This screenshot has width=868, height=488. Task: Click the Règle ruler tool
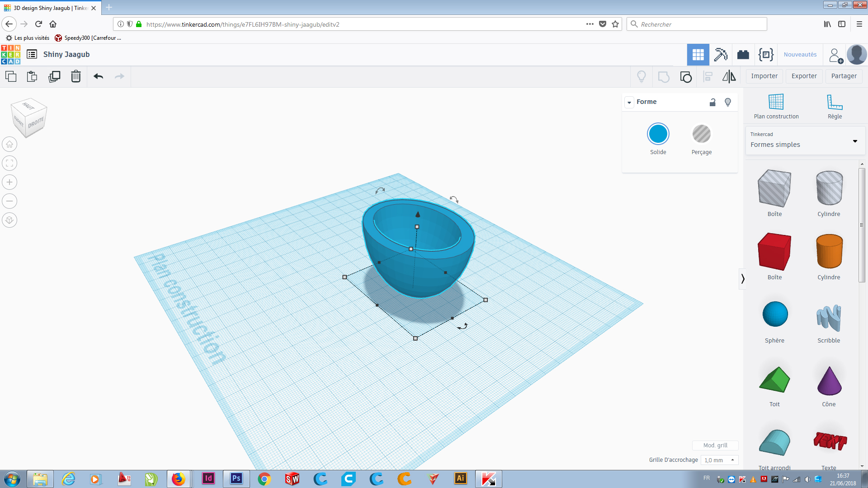pos(835,107)
